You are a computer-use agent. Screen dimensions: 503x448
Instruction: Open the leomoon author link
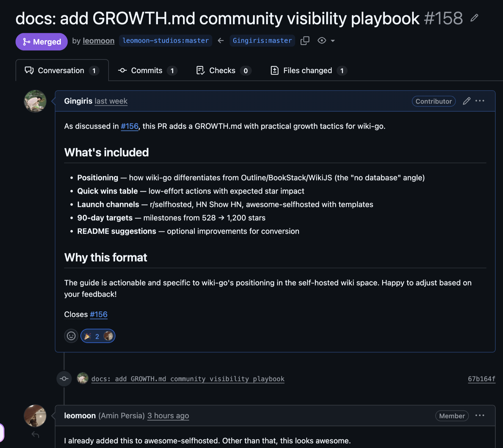coord(99,41)
